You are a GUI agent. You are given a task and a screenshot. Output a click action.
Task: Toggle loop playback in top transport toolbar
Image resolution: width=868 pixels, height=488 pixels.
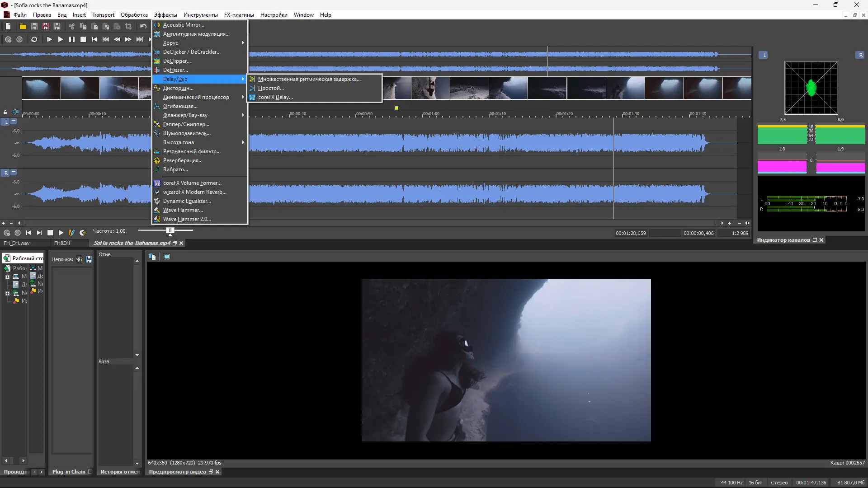(34, 40)
